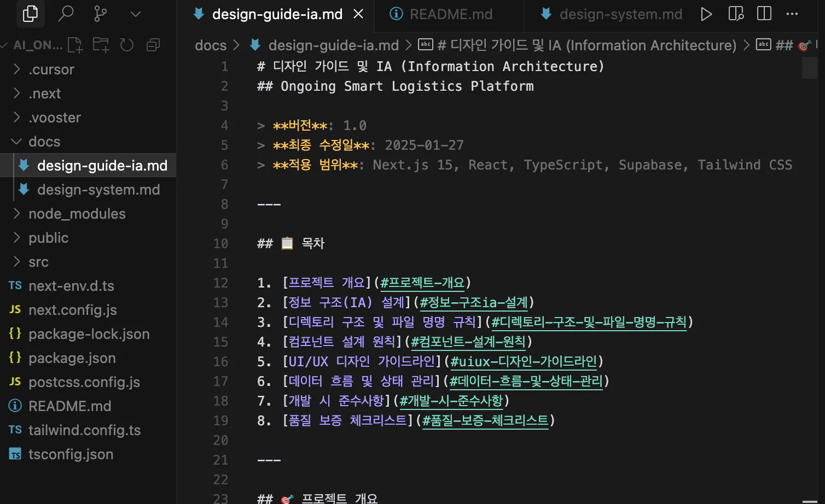Open postcss.config.js file
This screenshot has width=825, height=504.
coord(88,382)
